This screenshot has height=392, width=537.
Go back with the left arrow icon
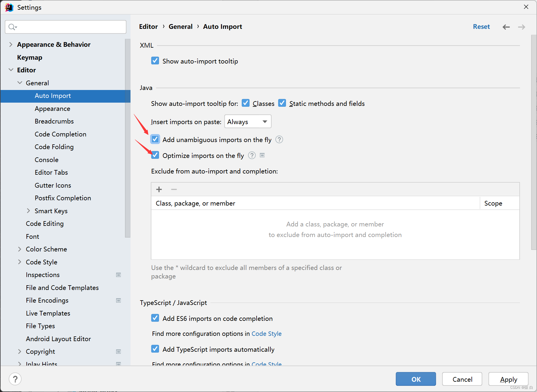pyautogui.click(x=506, y=27)
